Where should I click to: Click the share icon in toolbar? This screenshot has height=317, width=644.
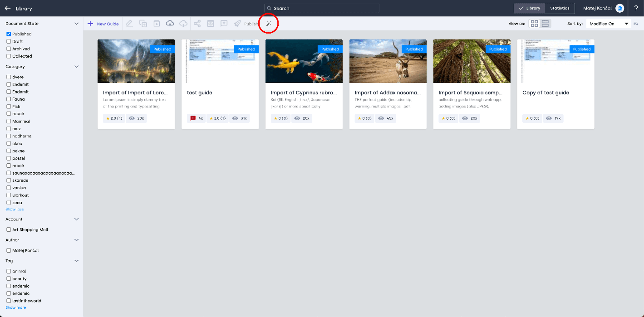coord(197,24)
